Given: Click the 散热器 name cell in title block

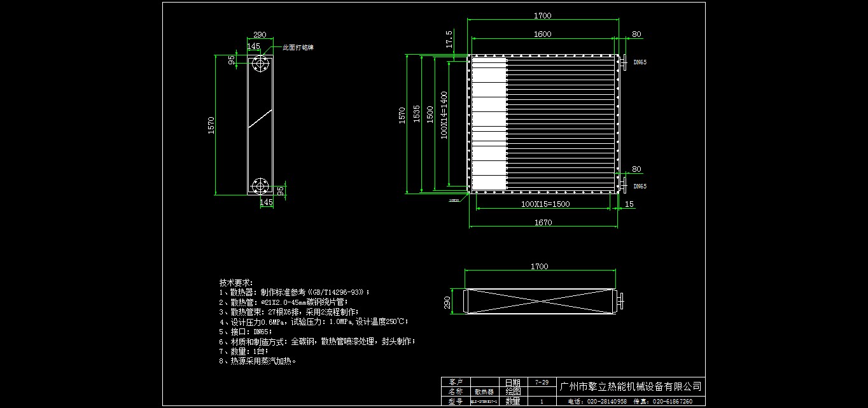Looking at the screenshot, I should (483, 391).
